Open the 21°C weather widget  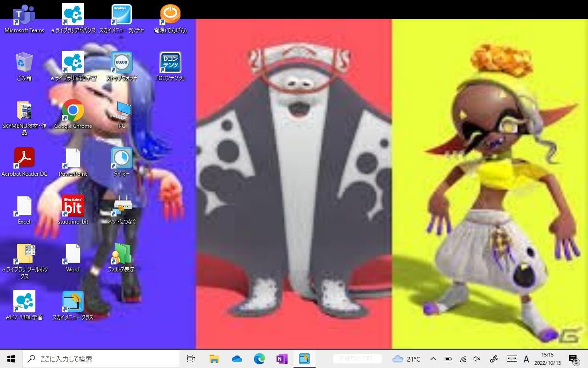point(407,359)
